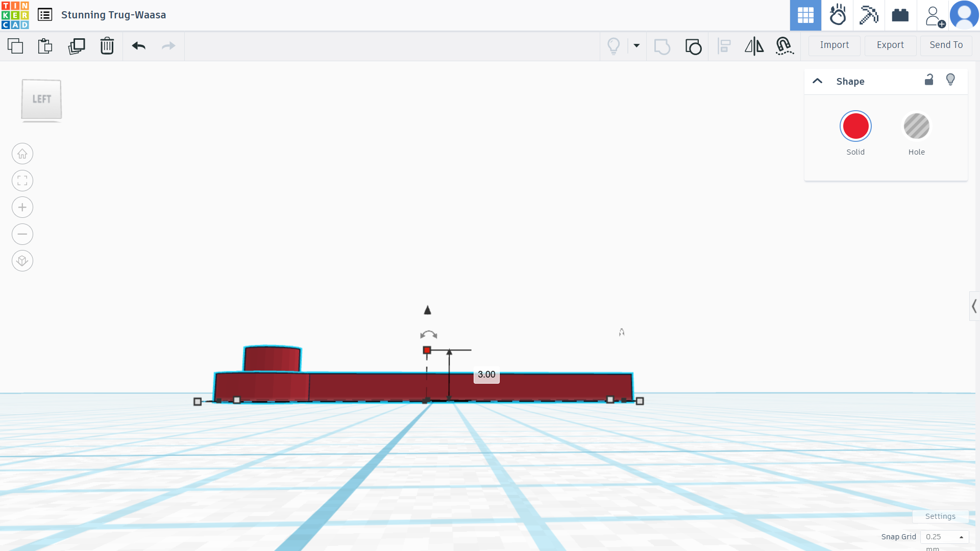
Task: Open the designs list icon
Action: pos(45,15)
